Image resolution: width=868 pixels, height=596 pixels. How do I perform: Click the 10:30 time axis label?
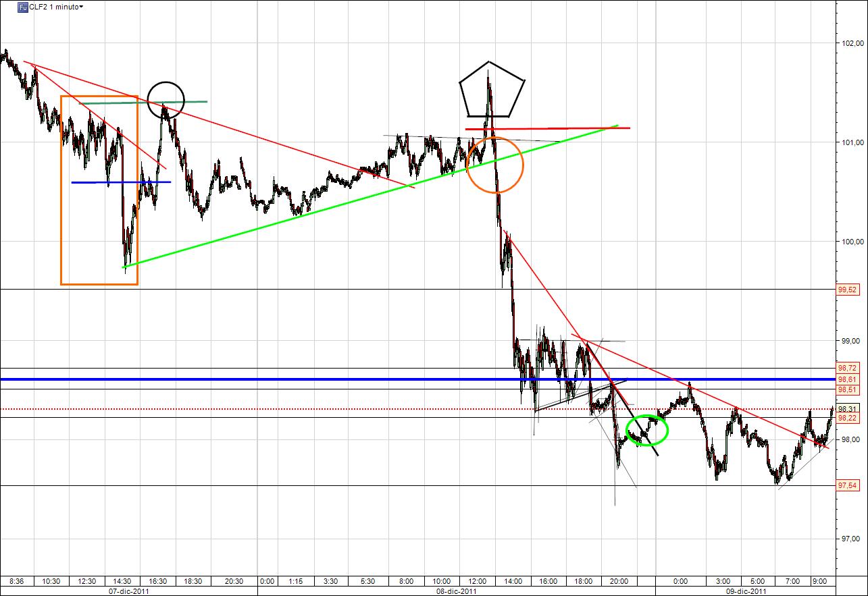click(x=51, y=580)
